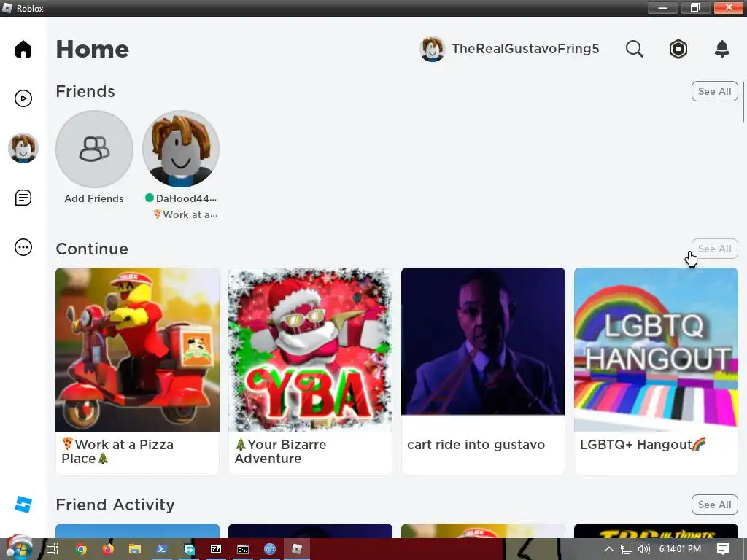Open the search magnifier icon
This screenshot has height=560, width=747.
coord(634,49)
